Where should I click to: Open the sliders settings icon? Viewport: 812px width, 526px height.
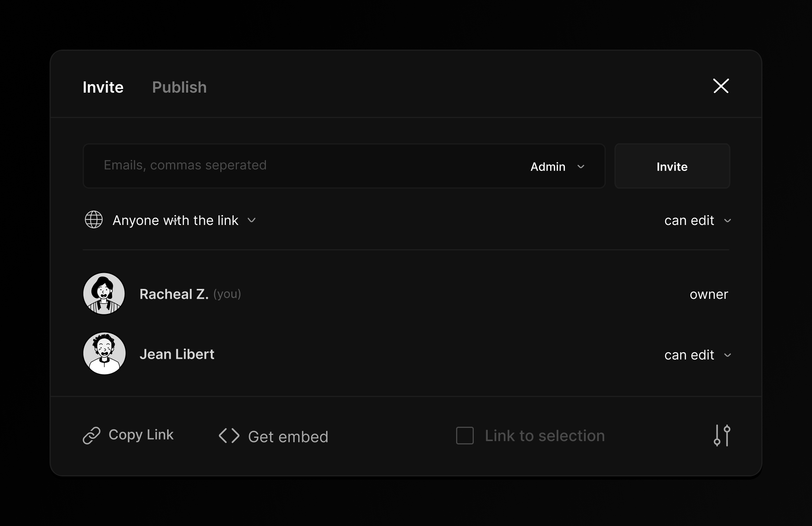pyautogui.click(x=722, y=435)
